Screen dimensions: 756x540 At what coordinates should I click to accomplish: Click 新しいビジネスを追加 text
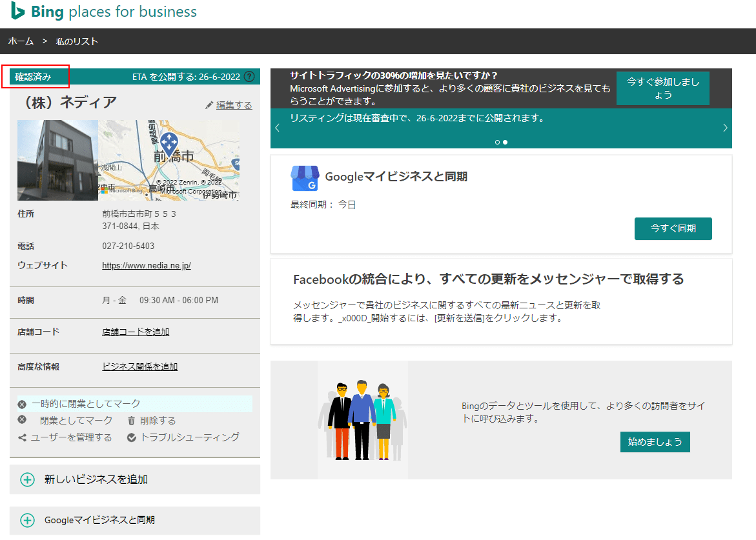(x=96, y=480)
